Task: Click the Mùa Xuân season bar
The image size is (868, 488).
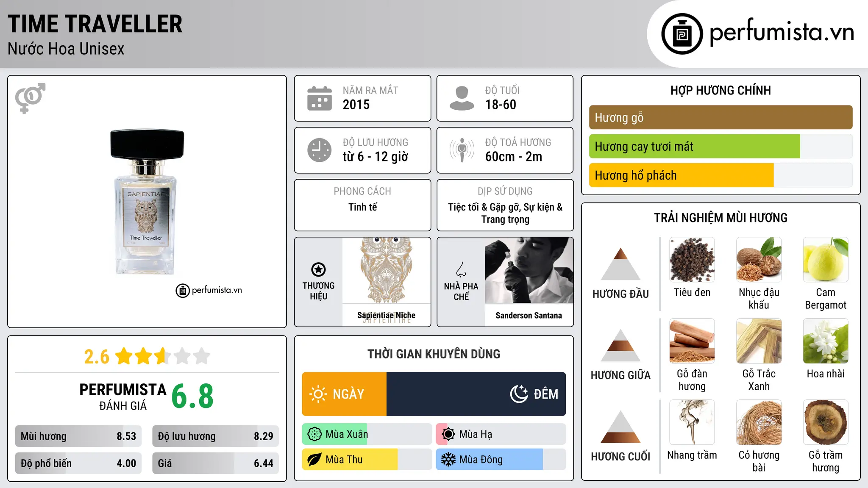Action: pos(367,434)
